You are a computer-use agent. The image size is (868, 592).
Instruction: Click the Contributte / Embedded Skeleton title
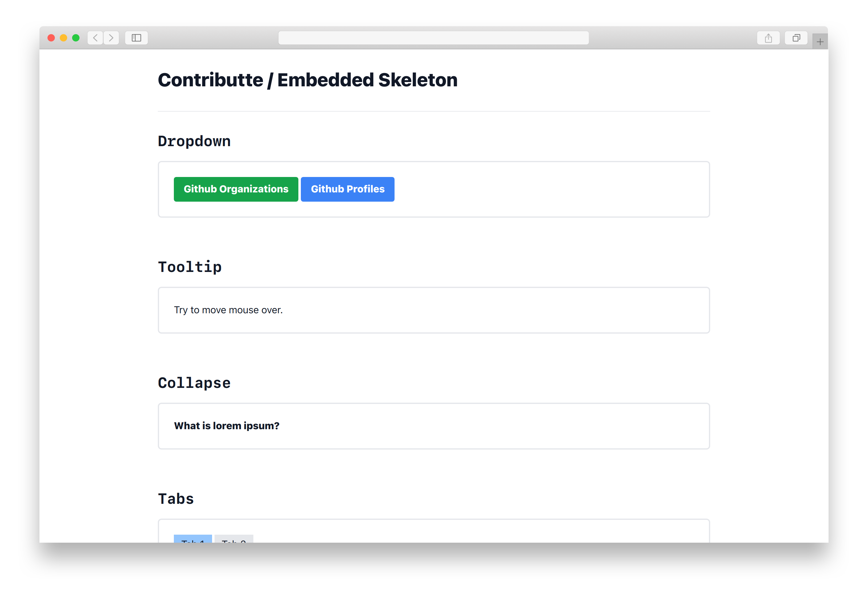pos(307,80)
